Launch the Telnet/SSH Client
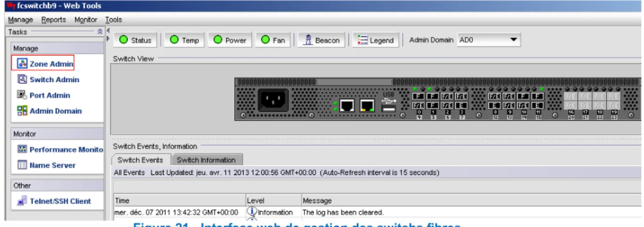Screen dimensions: 644x227 54,201
